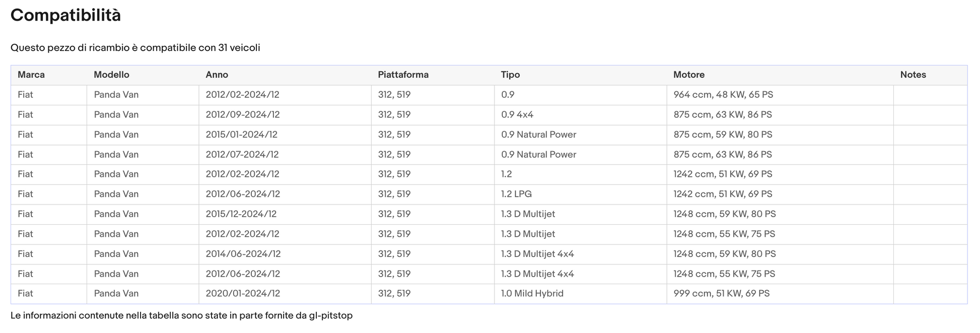Image resolution: width=980 pixels, height=333 pixels.
Task: Click the Anno column header
Action: (217, 75)
